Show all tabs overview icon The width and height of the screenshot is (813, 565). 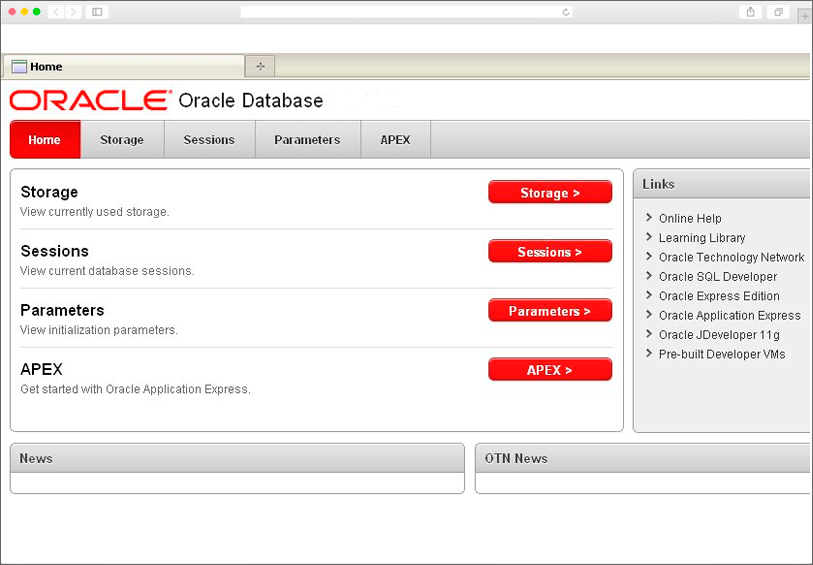[x=778, y=11]
